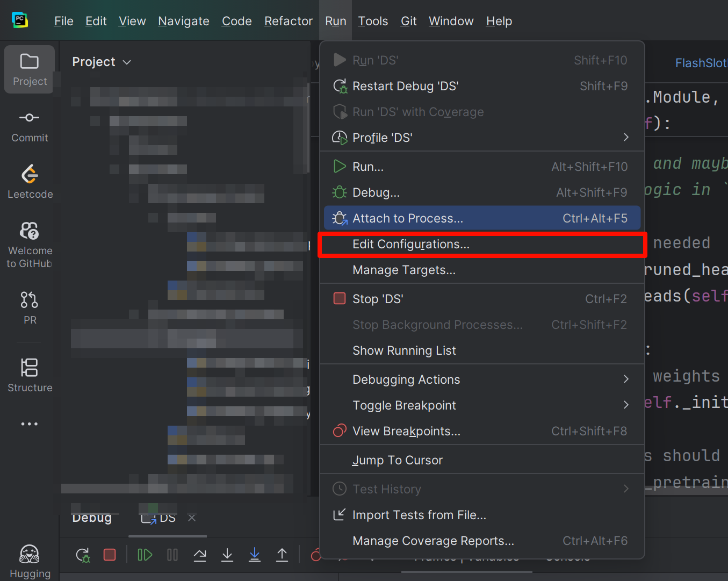Viewport: 728px width, 581px height.
Task: Open the PR sidebar panel
Action: click(30, 307)
